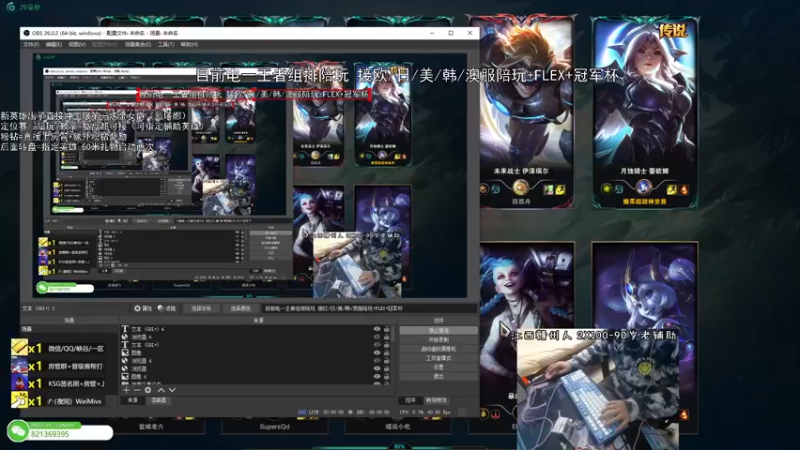Screen dimensions: 800x450
Task: Toggle visibility of 浏览器 6 source
Action: click(377, 337)
